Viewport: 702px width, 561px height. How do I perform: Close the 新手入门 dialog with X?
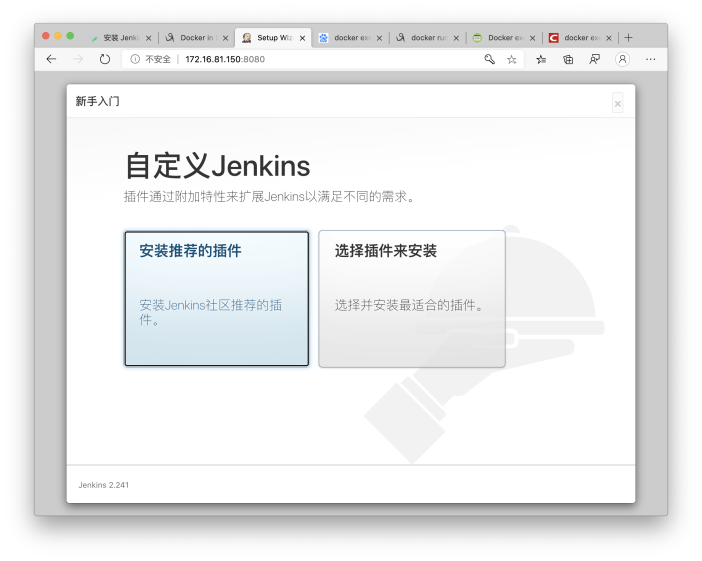(618, 103)
